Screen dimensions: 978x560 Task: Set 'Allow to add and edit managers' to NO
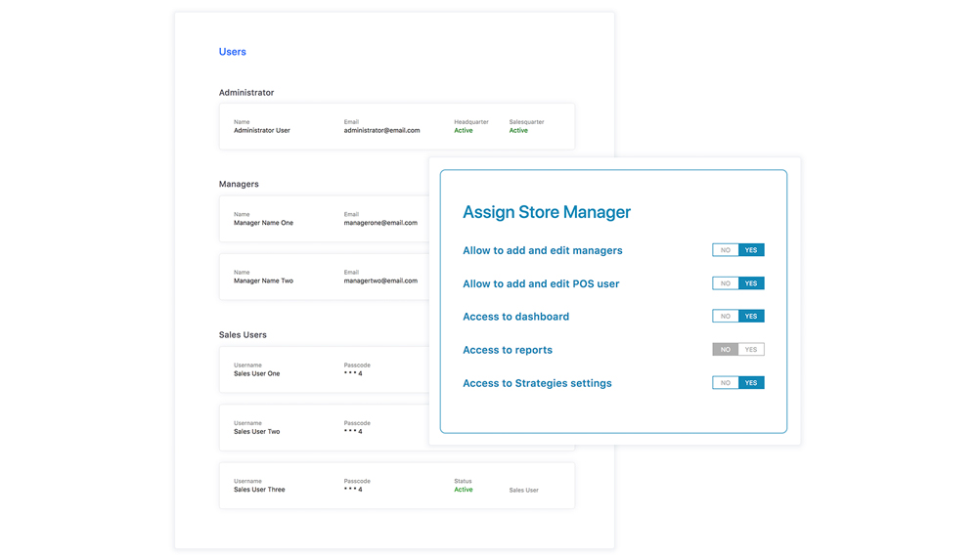tap(725, 250)
